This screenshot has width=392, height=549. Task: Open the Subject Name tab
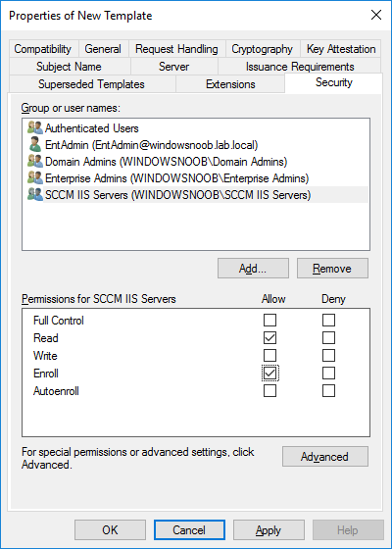(x=69, y=67)
